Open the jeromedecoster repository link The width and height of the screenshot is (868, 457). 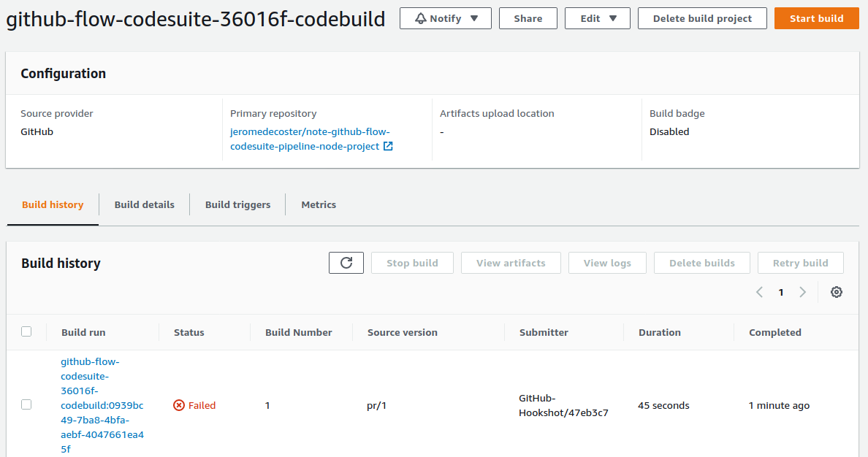point(310,139)
